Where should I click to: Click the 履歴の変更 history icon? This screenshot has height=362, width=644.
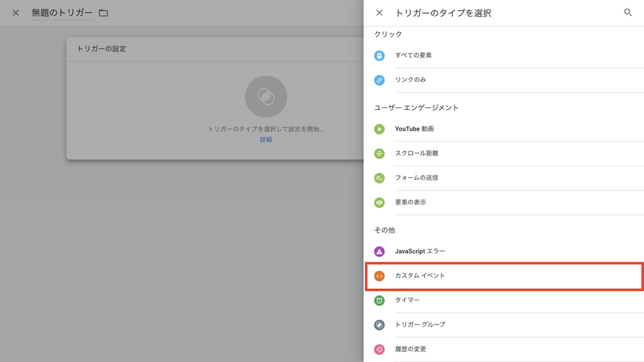tap(380, 349)
